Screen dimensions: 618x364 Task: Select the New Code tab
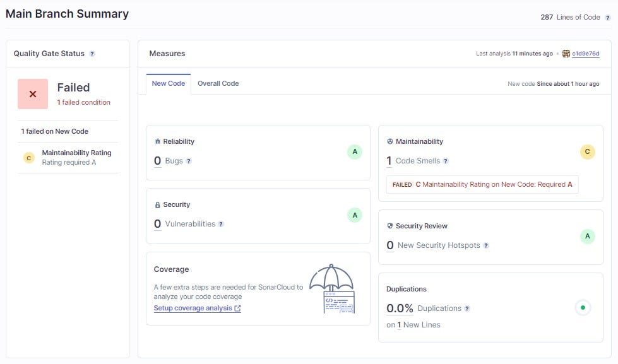tap(168, 83)
